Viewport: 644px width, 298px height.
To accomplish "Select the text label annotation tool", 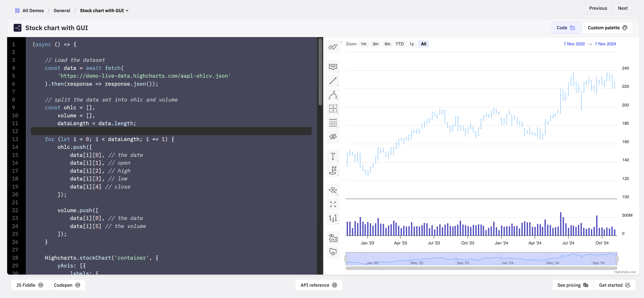I will (x=333, y=67).
